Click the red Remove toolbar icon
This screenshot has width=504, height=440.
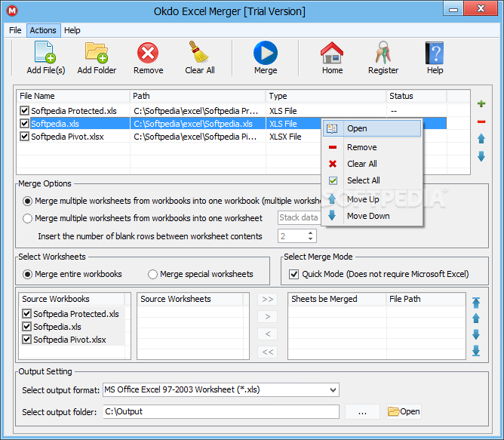(x=148, y=53)
